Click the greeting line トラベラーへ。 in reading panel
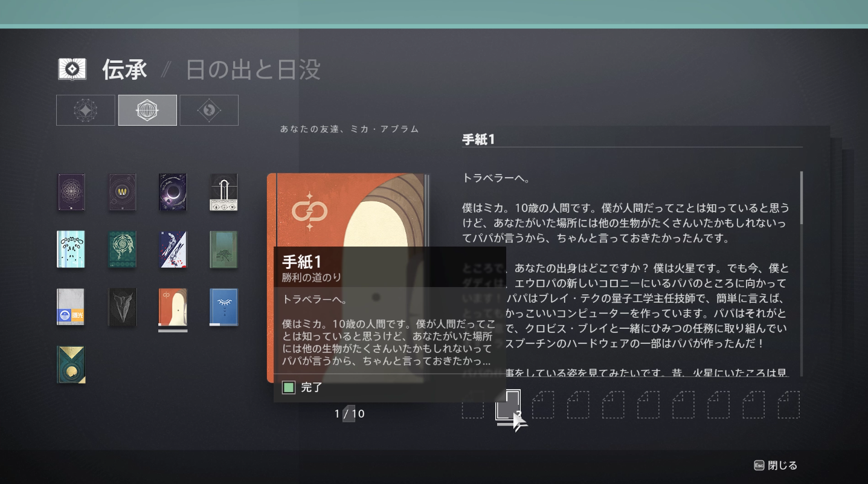This screenshot has width=868, height=484. point(496,178)
